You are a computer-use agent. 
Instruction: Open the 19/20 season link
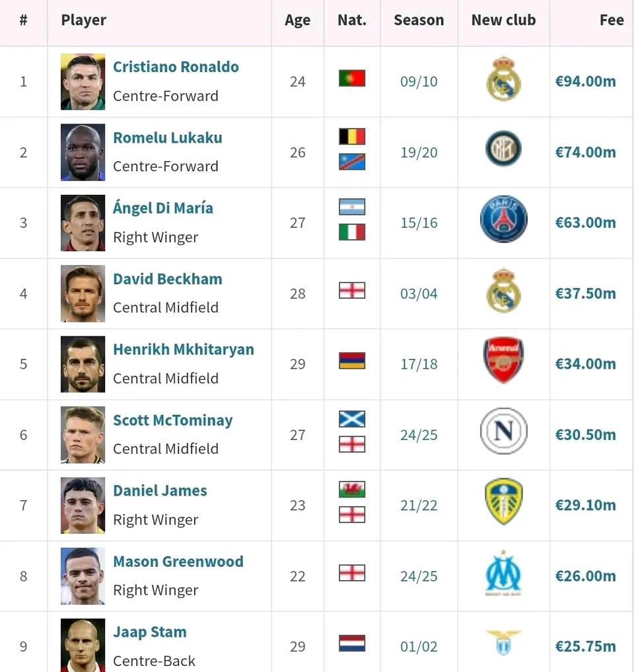coord(419,153)
